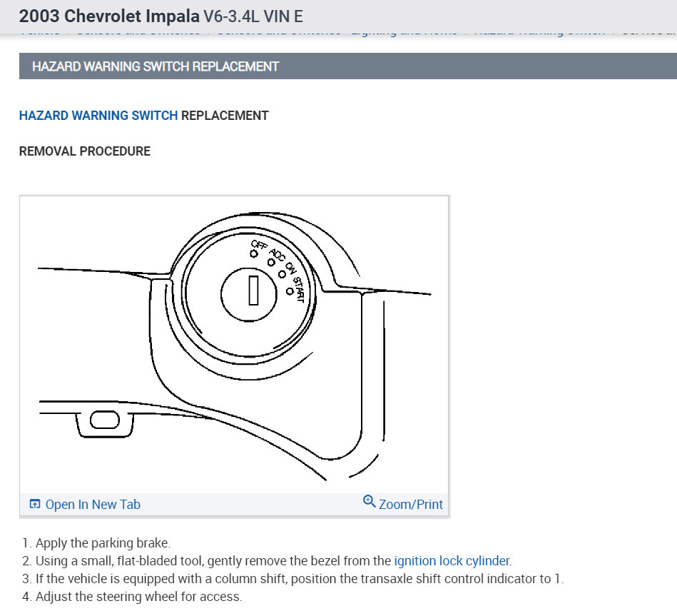The image size is (677, 616).
Task: Click the ignition bezel diagram image
Action: pos(234,344)
